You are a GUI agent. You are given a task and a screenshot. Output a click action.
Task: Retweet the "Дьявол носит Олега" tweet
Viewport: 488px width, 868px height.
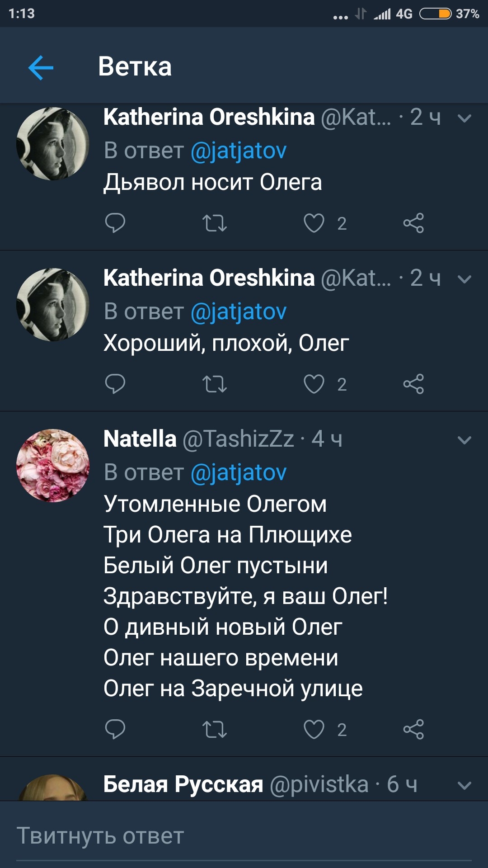point(214,223)
